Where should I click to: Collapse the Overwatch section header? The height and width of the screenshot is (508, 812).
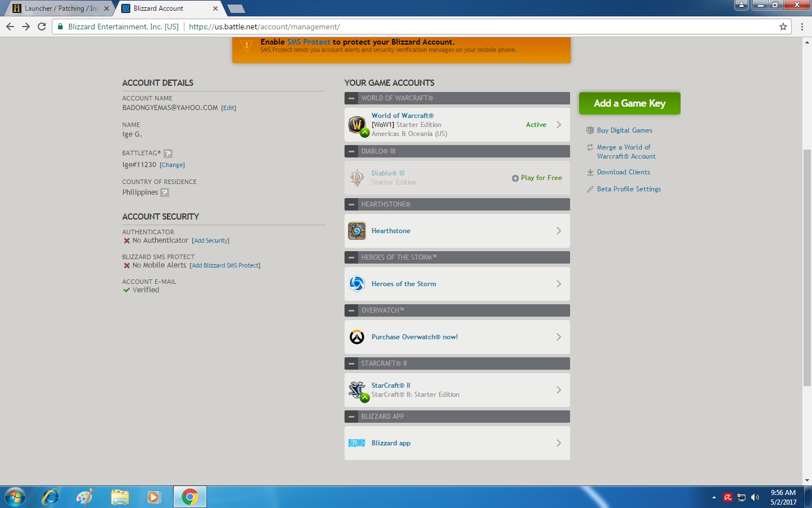coord(351,310)
